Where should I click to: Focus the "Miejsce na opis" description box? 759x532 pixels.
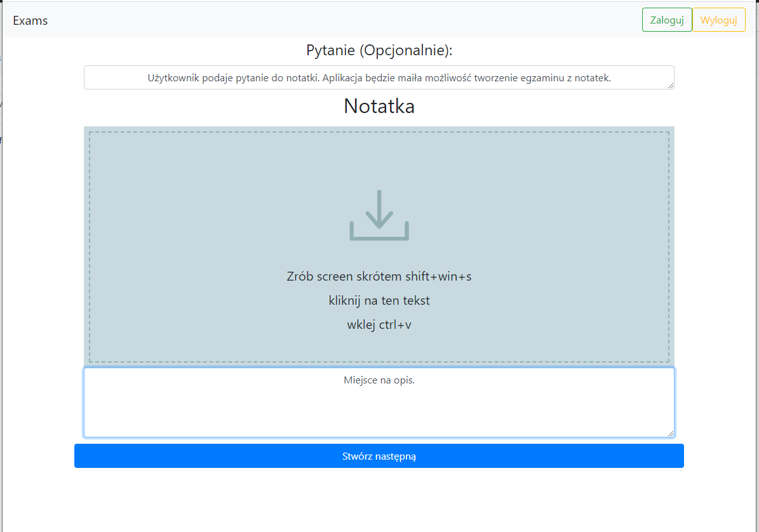click(x=379, y=402)
